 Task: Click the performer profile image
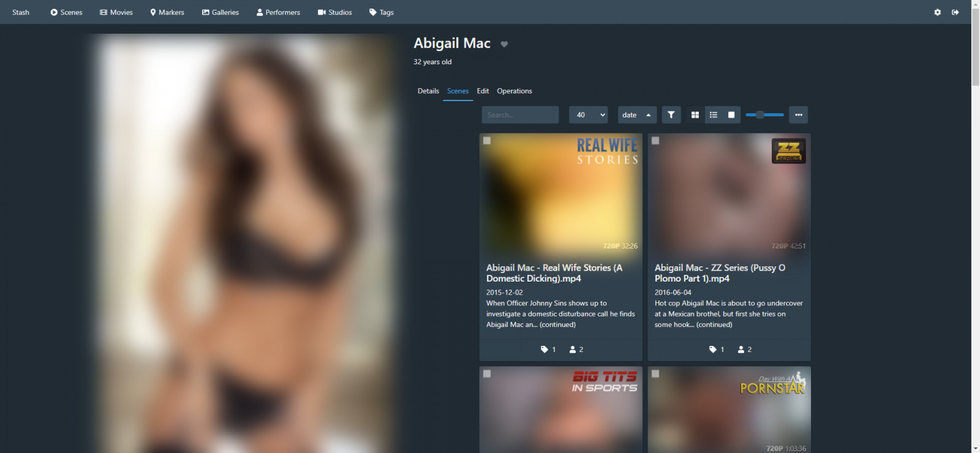click(245, 245)
